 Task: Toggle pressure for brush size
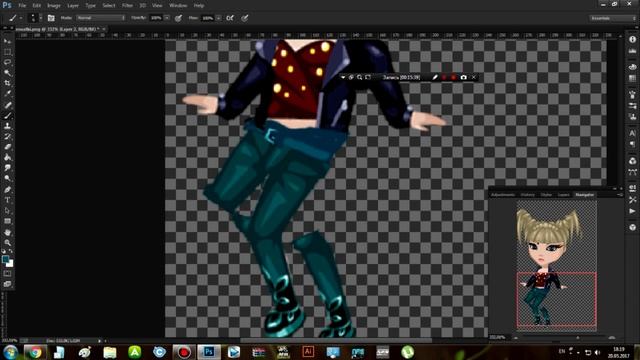[244, 18]
